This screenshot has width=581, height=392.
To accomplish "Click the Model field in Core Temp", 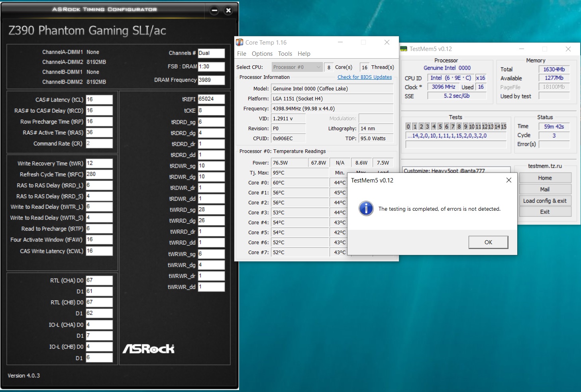I will click(x=332, y=88).
